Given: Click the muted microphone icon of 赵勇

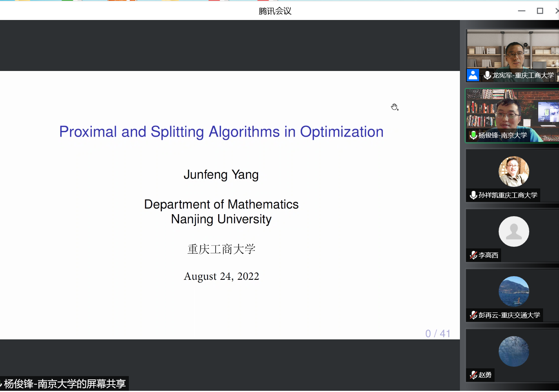Looking at the screenshot, I should (x=473, y=375).
